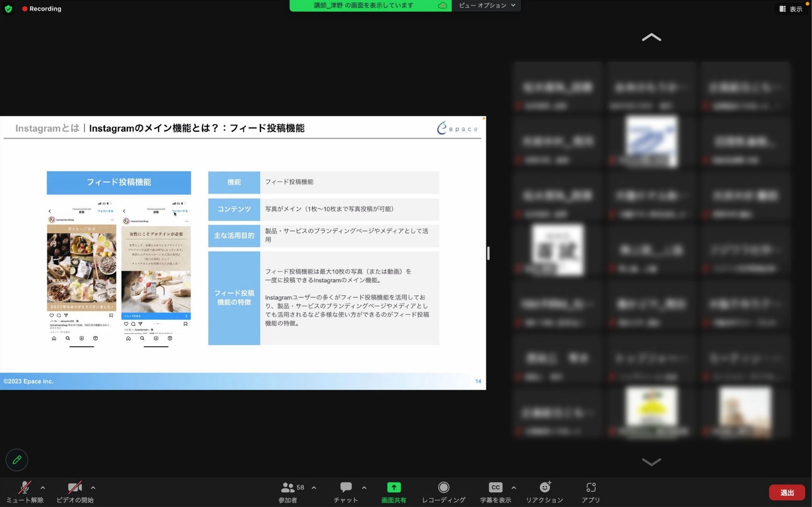Viewport: 812px width, 507px height.
Task: Click the recording circle icon
Action: click(443, 487)
